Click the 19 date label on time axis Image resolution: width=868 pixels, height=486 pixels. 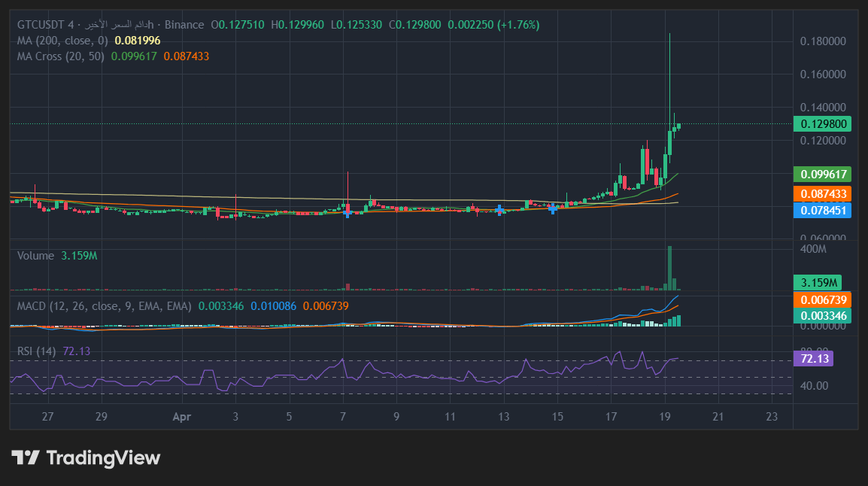point(665,417)
